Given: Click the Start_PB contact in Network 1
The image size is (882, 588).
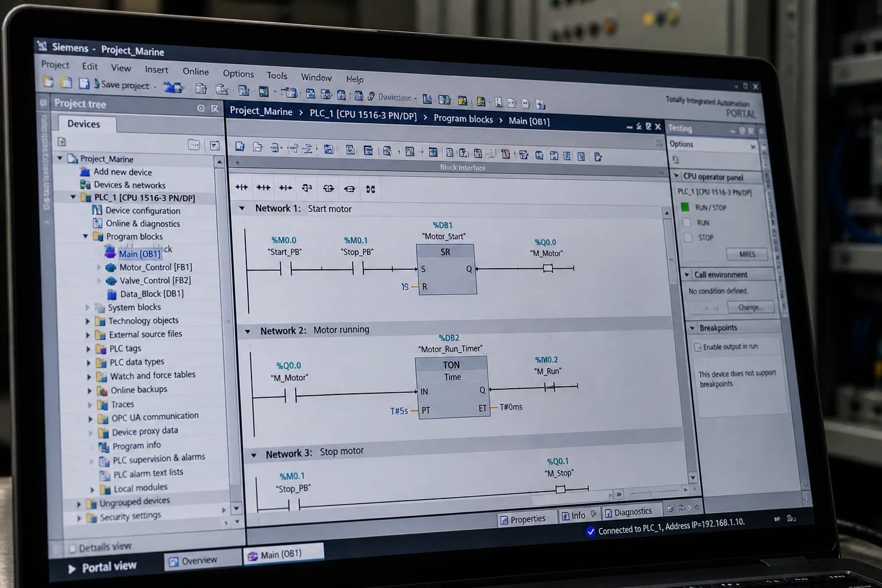Looking at the screenshot, I should (285, 269).
